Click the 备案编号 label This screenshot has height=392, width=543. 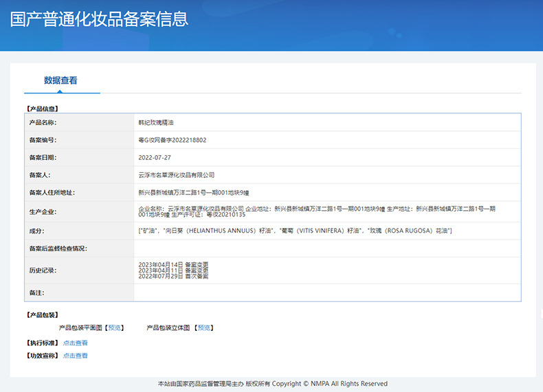[43, 140]
